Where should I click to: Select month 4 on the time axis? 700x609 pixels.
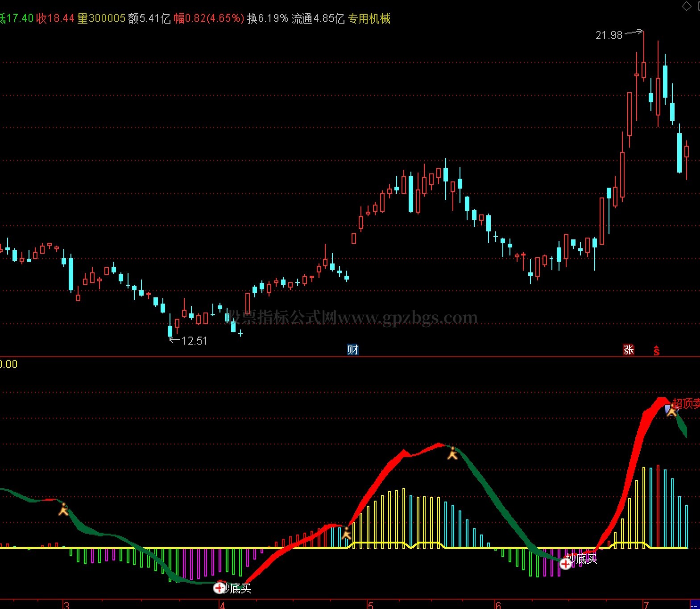pyautogui.click(x=222, y=605)
